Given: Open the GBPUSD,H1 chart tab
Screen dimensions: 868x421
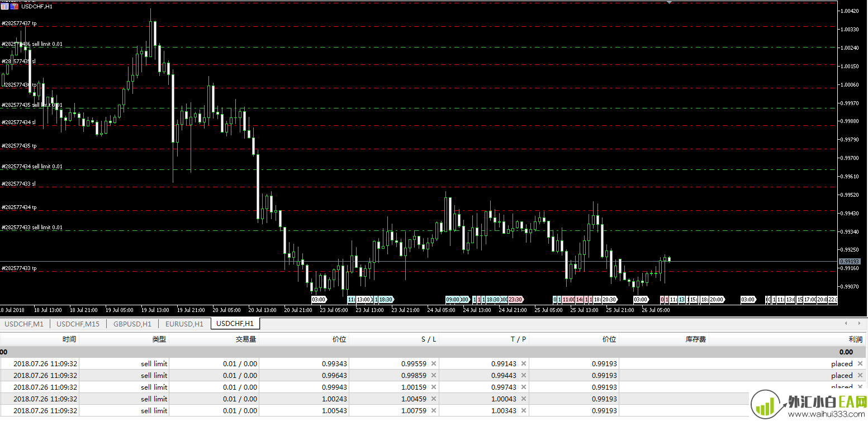Looking at the screenshot, I should 132,324.
